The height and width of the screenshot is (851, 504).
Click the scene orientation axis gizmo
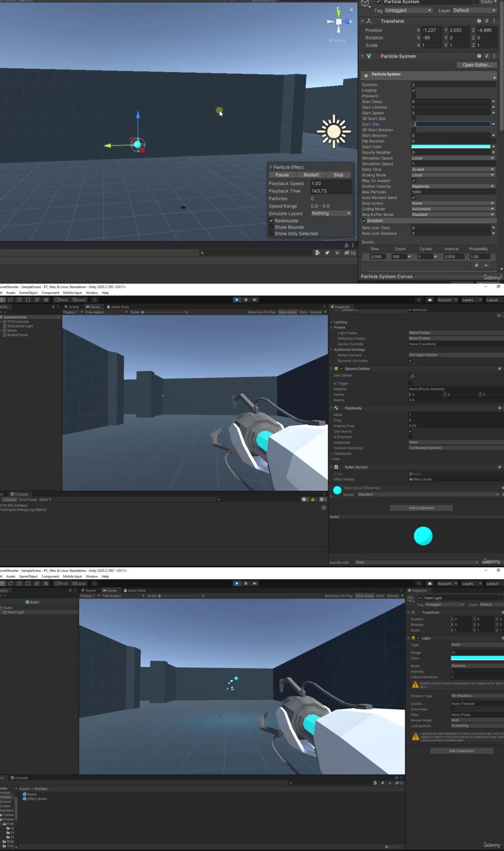coord(339,22)
